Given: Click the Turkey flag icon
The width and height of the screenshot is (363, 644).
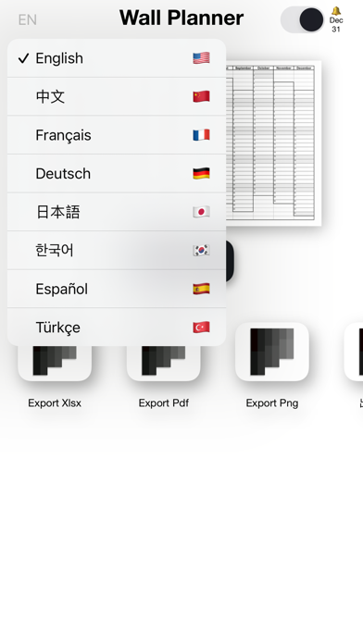Looking at the screenshot, I should tap(202, 327).
